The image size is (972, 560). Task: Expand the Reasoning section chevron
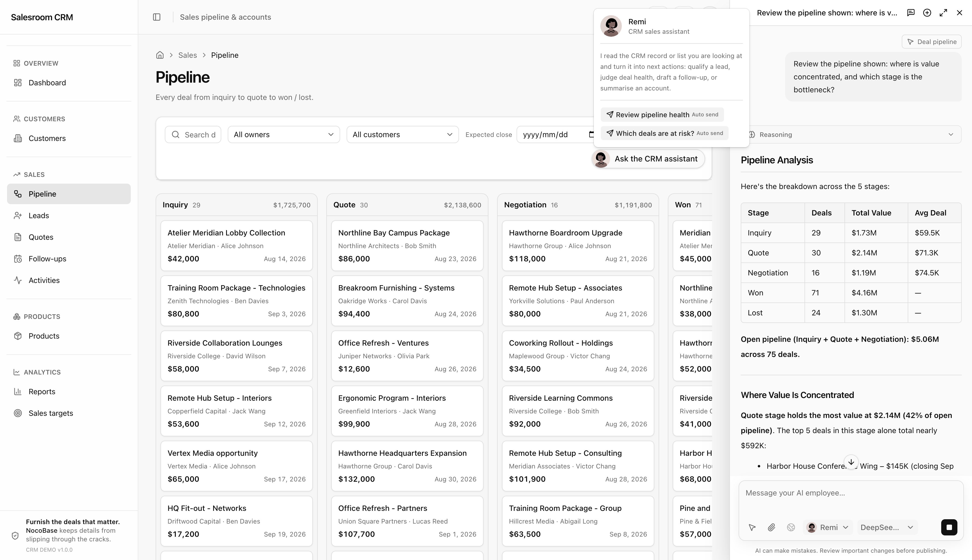(x=951, y=135)
